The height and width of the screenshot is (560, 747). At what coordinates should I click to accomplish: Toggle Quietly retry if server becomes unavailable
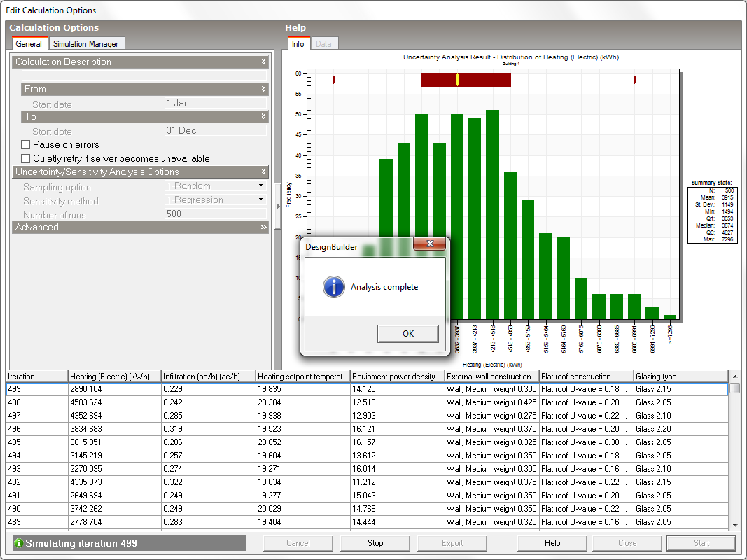(x=26, y=159)
